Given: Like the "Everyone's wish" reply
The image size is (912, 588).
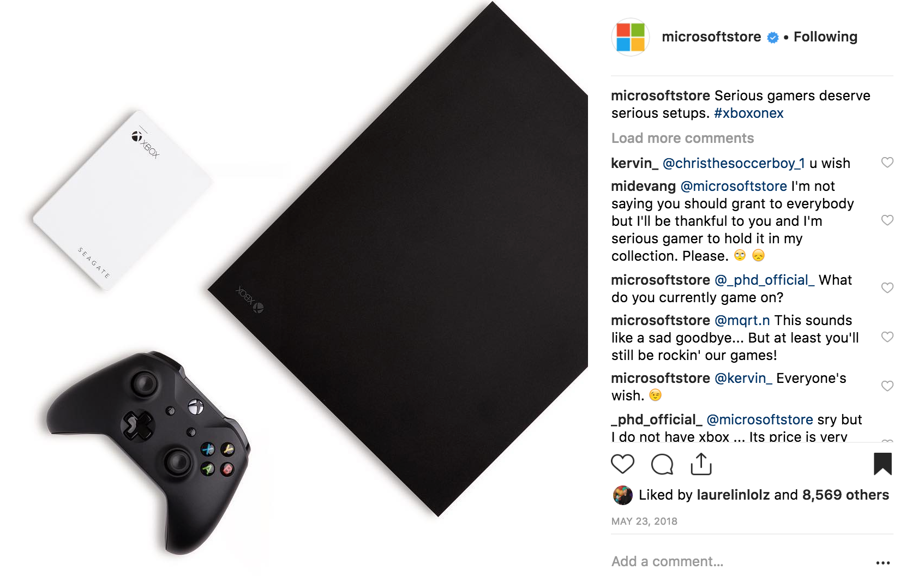Looking at the screenshot, I should 887,386.
